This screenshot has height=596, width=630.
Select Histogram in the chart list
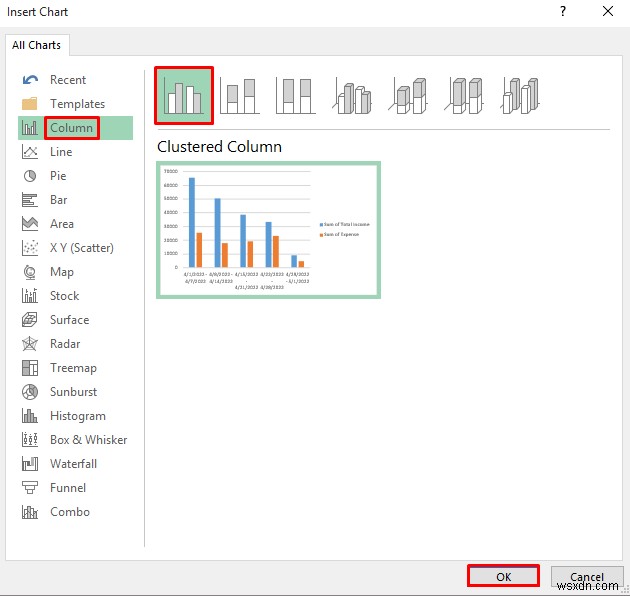(x=78, y=416)
